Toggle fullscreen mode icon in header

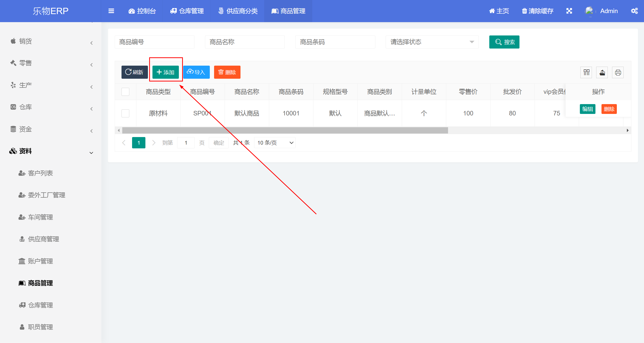[x=569, y=11]
